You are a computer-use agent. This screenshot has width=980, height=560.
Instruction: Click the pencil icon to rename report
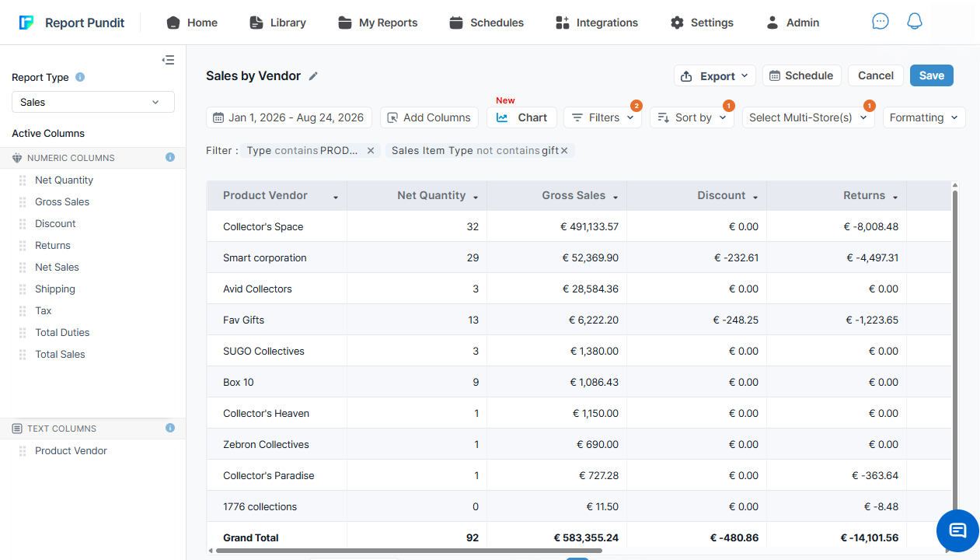313,76
